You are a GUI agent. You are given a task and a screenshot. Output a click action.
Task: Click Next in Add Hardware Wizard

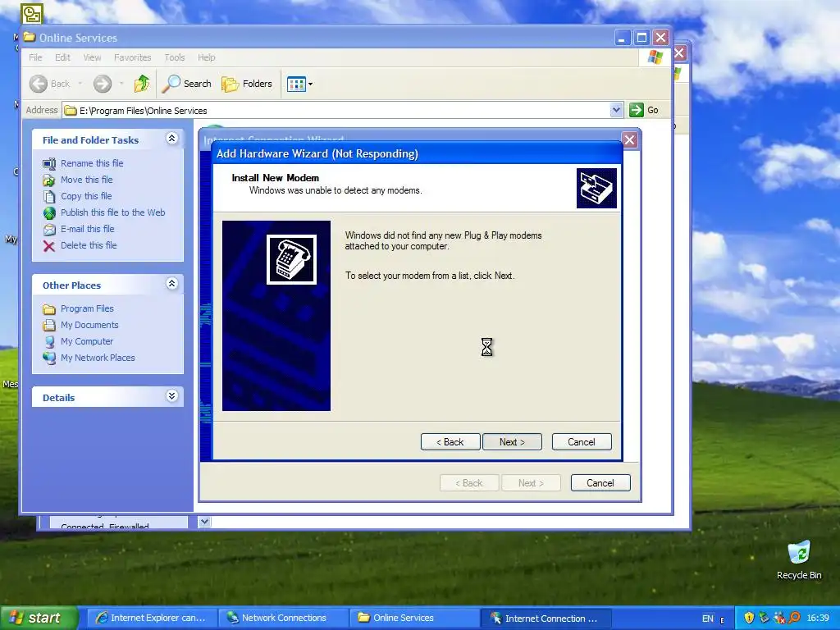pos(512,442)
